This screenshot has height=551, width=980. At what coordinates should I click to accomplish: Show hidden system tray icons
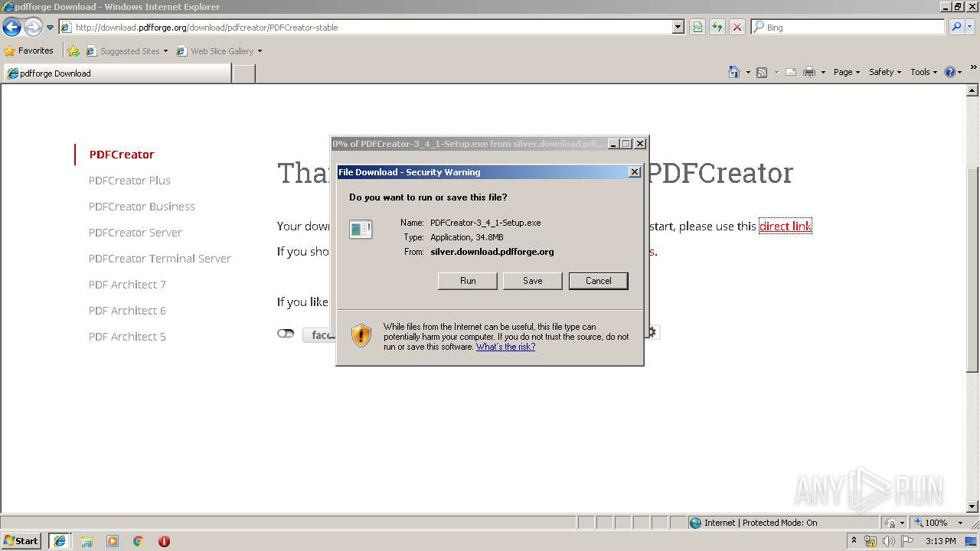pos(854,541)
